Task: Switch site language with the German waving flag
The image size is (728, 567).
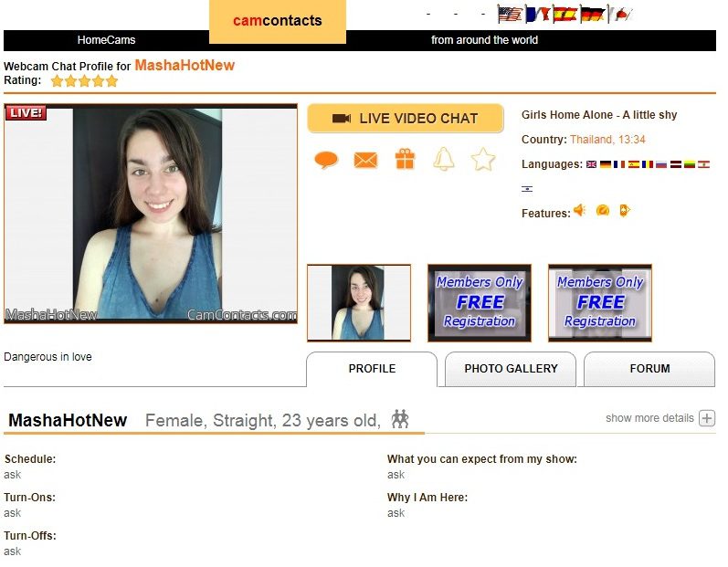Action: tap(594, 15)
